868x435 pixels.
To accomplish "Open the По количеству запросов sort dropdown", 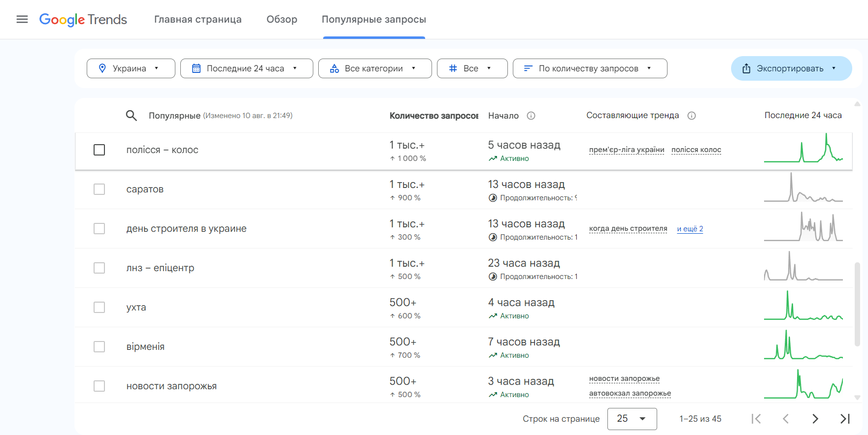I will (x=590, y=68).
